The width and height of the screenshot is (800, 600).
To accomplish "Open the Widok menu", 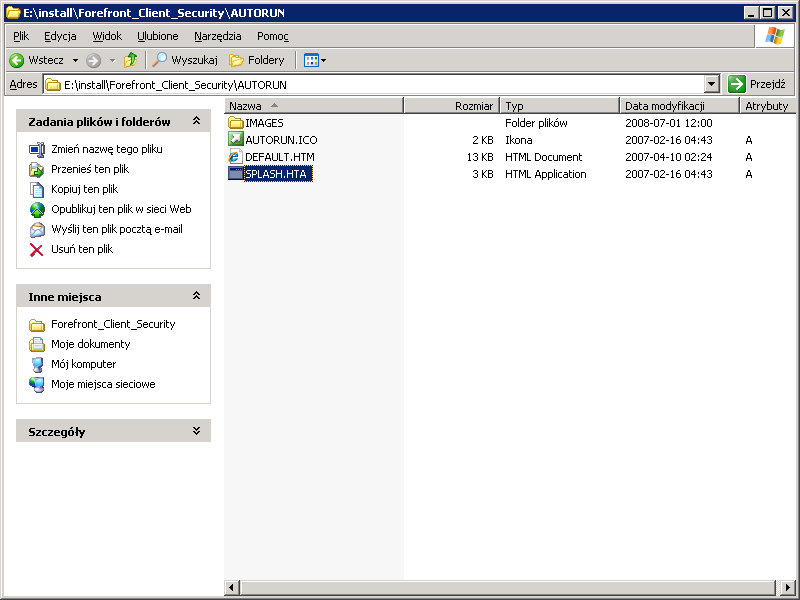I will pyautogui.click(x=107, y=36).
